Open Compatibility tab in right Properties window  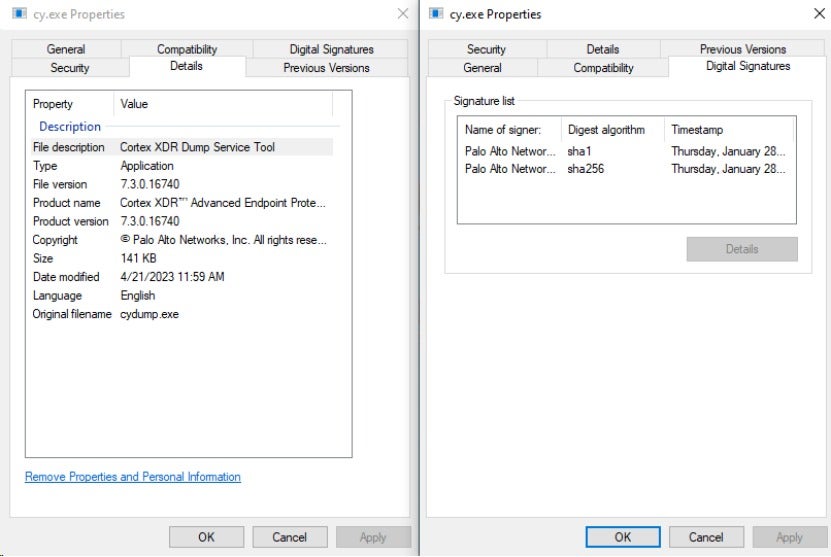point(603,68)
